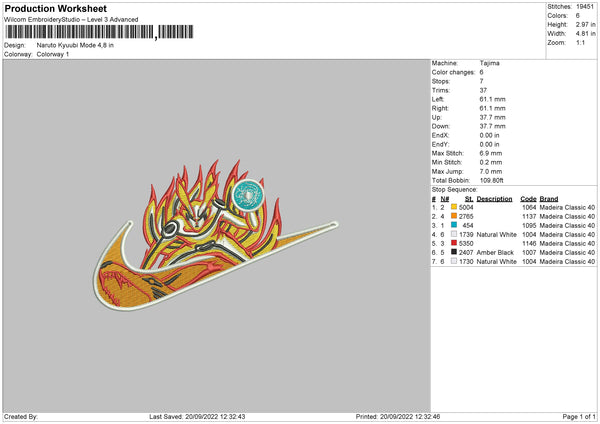Click the white thread swatch beside 1730
The image size is (600, 424).
(x=454, y=261)
